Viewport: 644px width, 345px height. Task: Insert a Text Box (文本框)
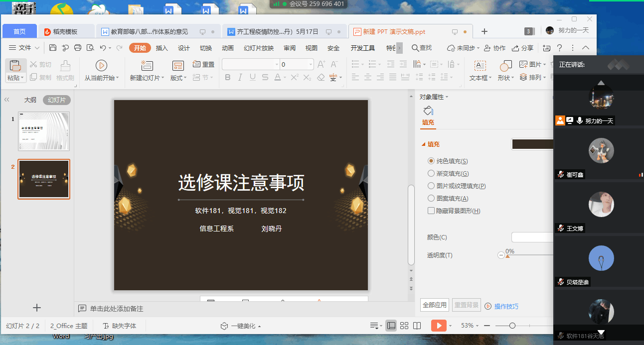coord(480,66)
